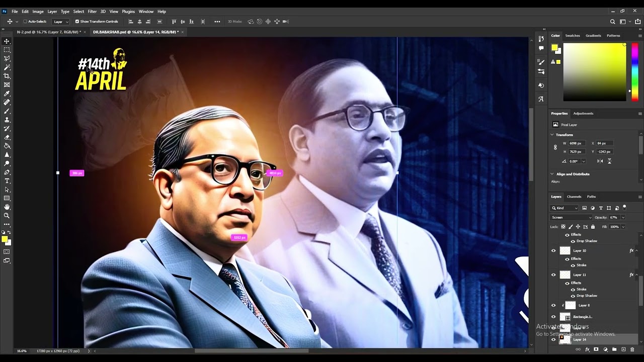Hide Layer 11 with its eye icon
Image resolution: width=644 pixels, height=362 pixels.
click(553, 275)
